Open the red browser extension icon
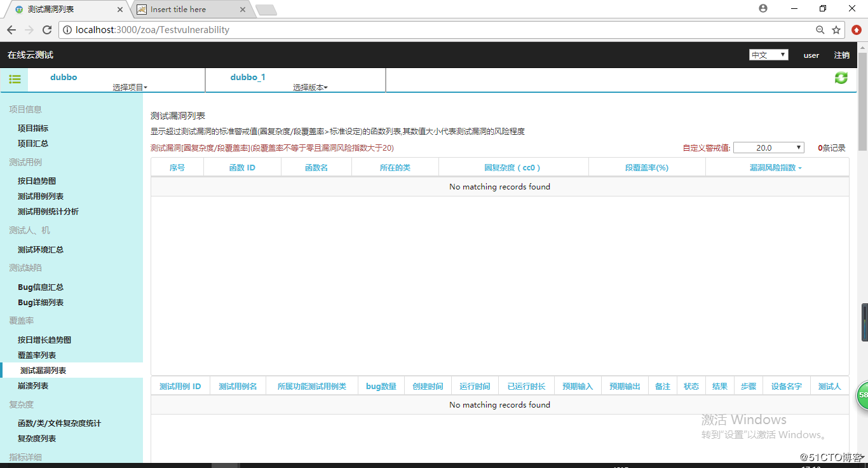 tap(857, 30)
